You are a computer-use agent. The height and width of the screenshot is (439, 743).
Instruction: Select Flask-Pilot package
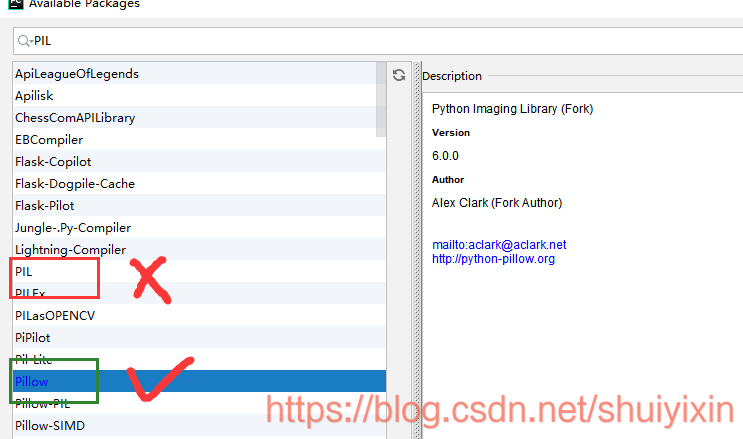coord(199,205)
